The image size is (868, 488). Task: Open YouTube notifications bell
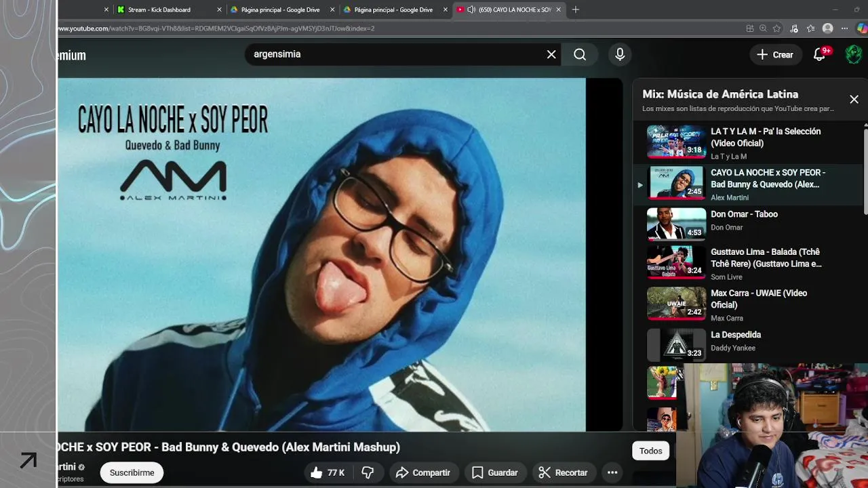[x=819, y=55]
